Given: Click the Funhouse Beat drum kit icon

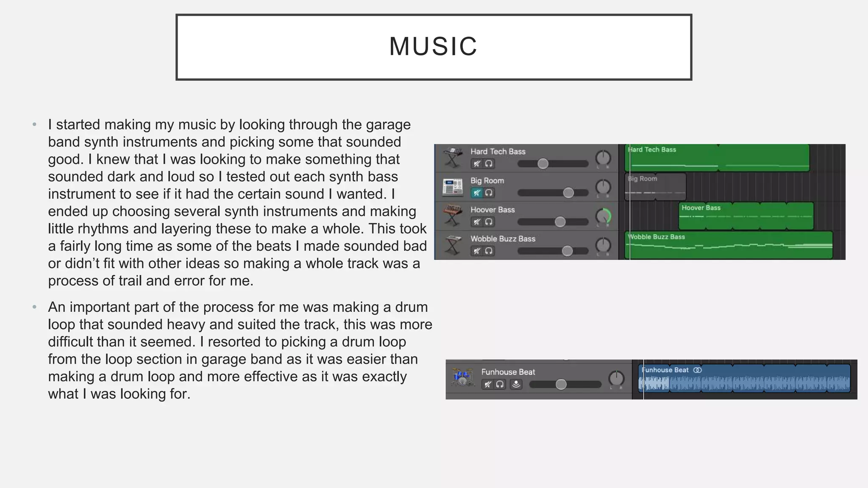Looking at the screenshot, I should pyautogui.click(x=462, y=377).
